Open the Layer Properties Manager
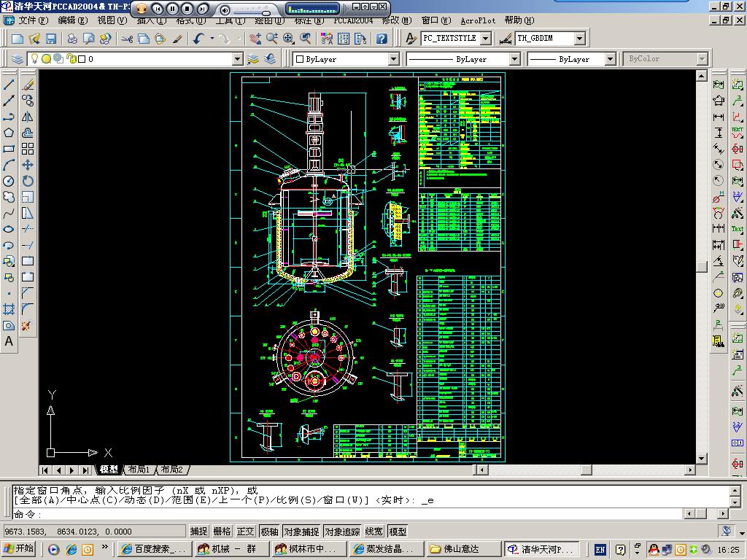Image resolution: width=747 pixels, height=560 pixels. click(18, 59)
